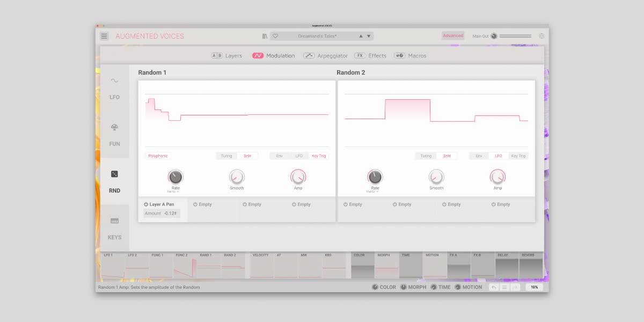Open the settings gear icon
This screenshot has width=644, height=322.
click(x=541, y=36)
